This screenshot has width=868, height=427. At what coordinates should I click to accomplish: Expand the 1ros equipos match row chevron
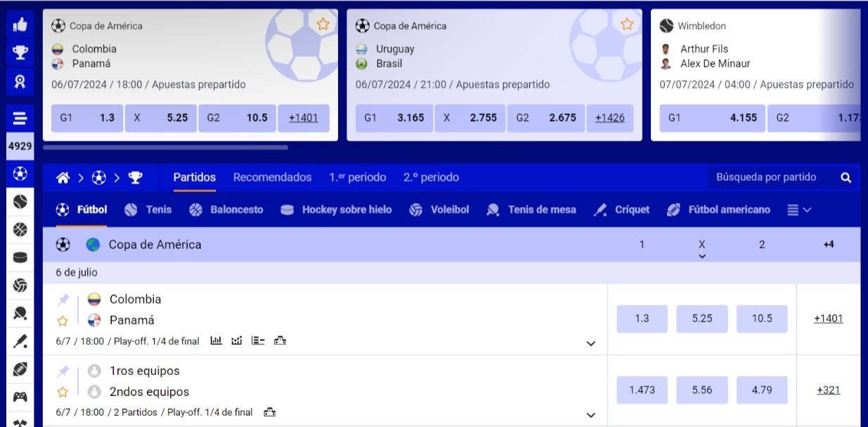click(x=591, y=415)
